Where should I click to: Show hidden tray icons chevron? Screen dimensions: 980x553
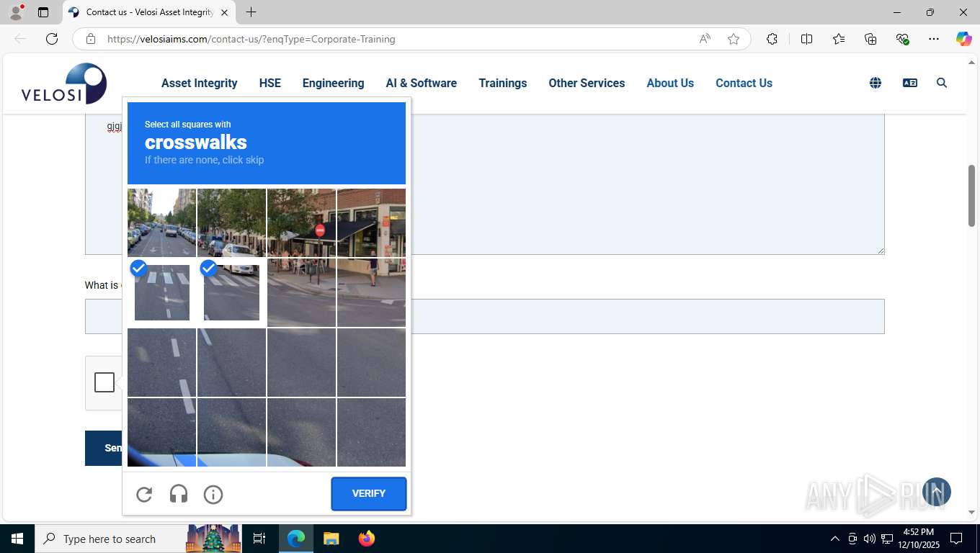pos(835,539)
